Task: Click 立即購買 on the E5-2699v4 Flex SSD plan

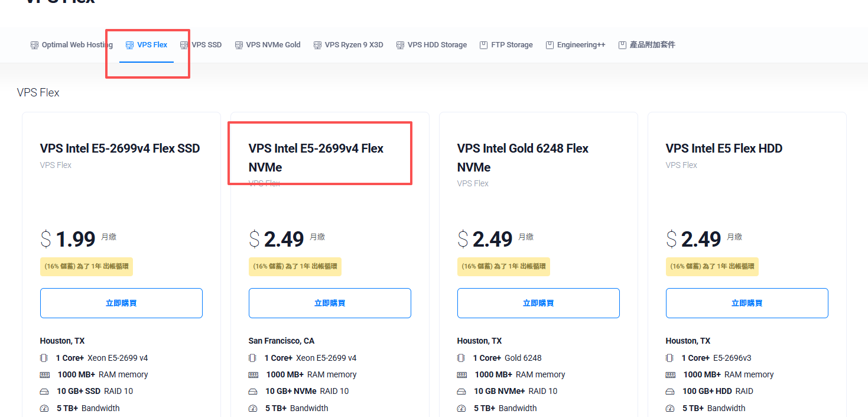Action: click(121, 303)
